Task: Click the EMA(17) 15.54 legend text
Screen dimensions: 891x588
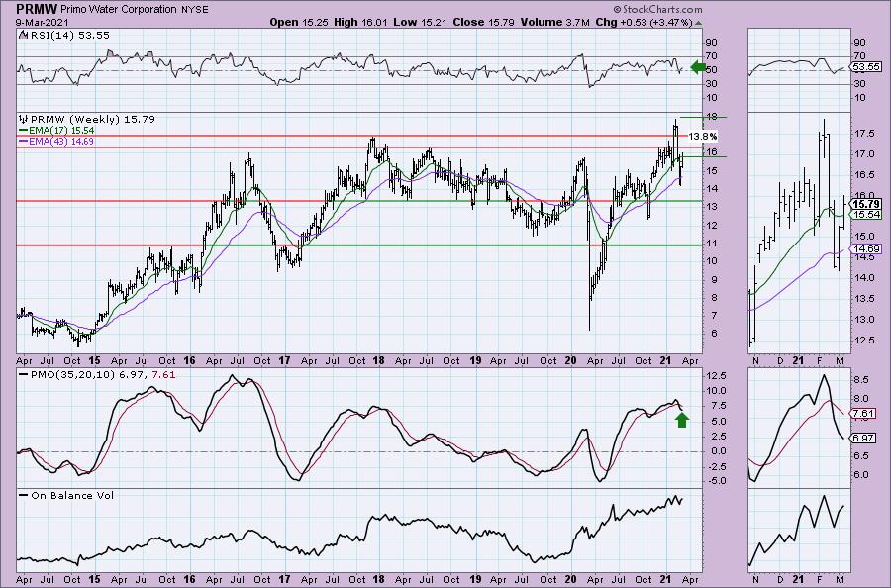Action: pos(61,130)
